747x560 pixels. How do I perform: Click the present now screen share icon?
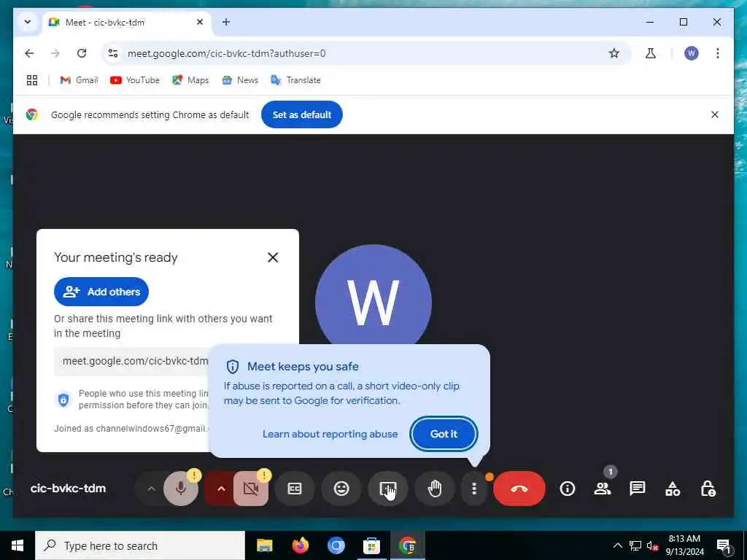[x=388, y=489]
